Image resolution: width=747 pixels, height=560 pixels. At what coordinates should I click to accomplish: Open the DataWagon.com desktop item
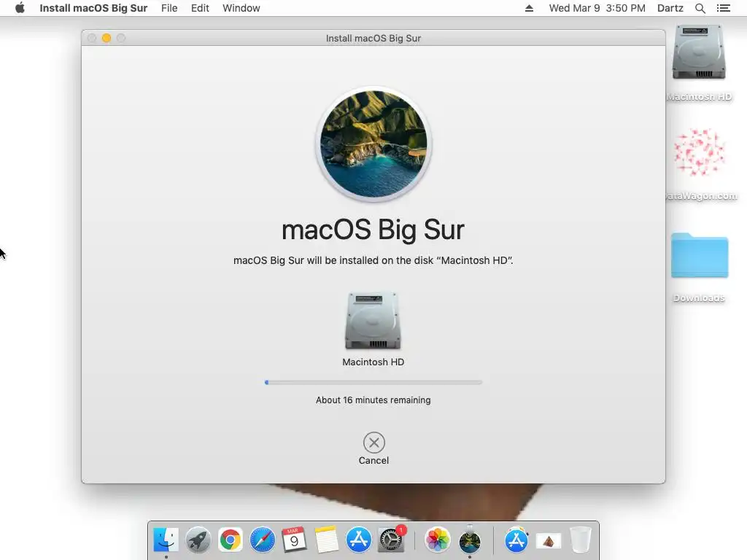point(699,153)
